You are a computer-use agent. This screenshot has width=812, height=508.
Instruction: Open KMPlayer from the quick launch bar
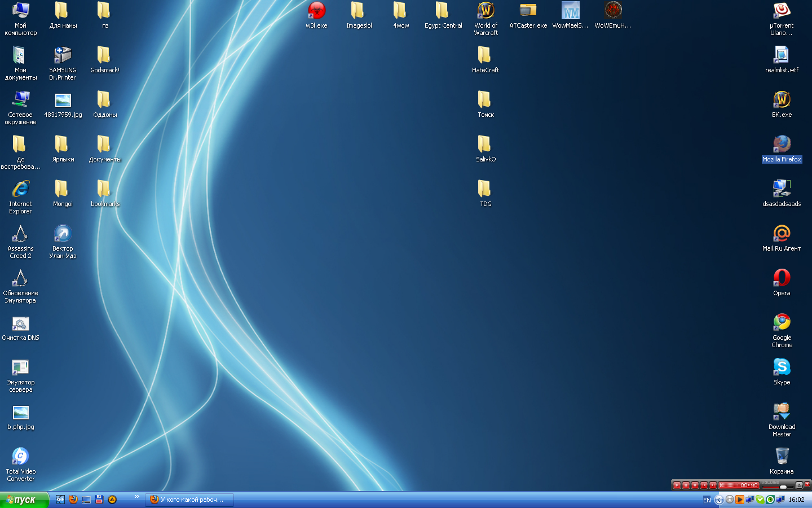(x=60, y=500)
